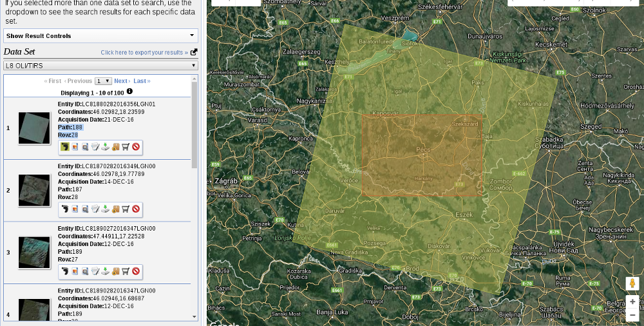Open thumbnail of result 3 scene
644x326 pixels.
(x=34, y=253)
